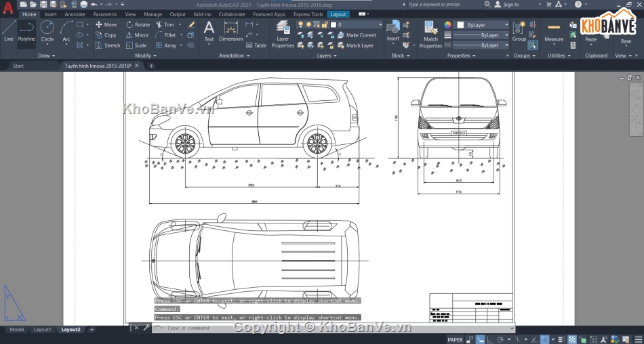
Task: Toggle lineweight display in status bar
Action: pos(562,340)
